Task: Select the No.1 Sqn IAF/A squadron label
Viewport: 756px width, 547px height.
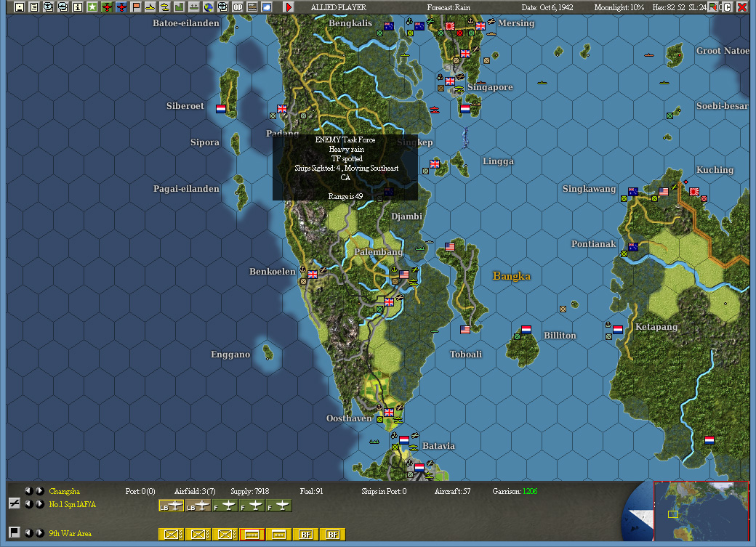Action: (73, 504)
